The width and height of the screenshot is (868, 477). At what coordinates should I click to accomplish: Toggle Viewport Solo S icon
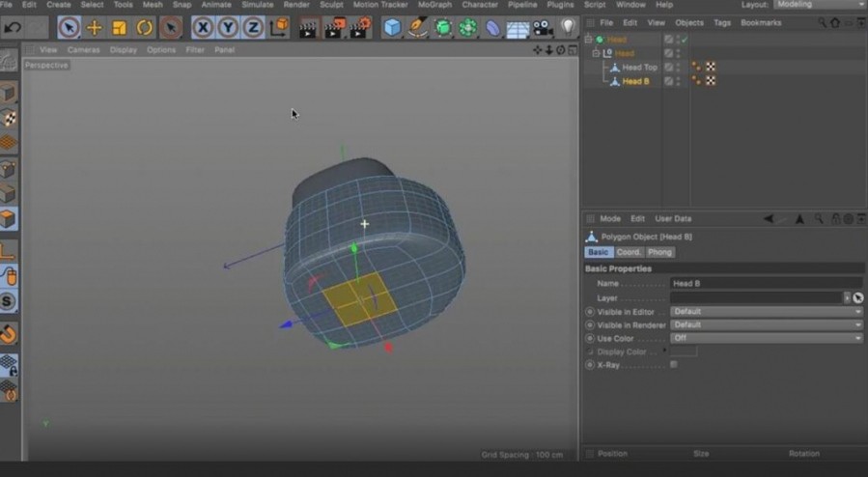pos(8,301)
